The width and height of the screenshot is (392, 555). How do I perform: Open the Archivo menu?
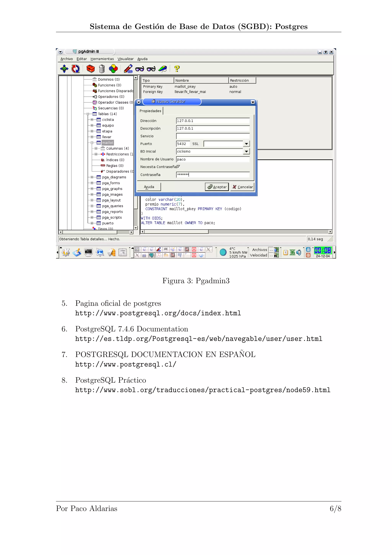tap(67, 59)
